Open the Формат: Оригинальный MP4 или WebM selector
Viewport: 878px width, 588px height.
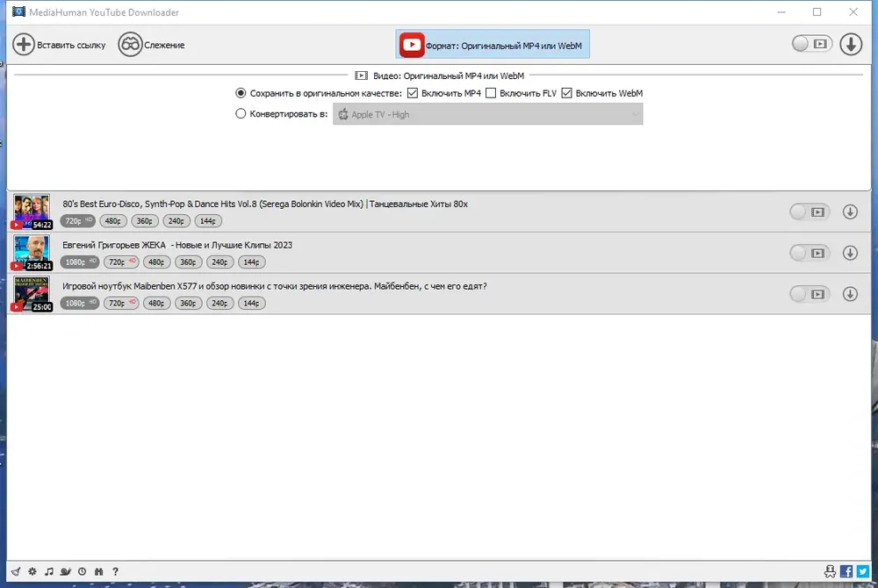pos(493,45)
